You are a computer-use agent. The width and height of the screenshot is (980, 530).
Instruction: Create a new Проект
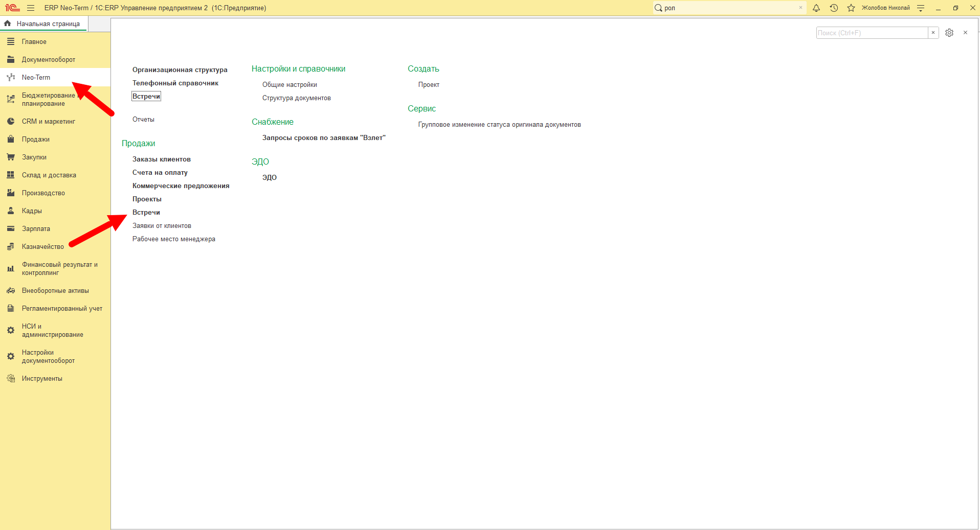tap(429, 85)
